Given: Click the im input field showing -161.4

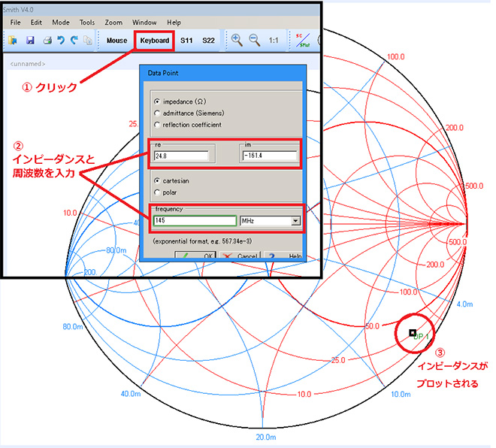Looking at the screenshot, I should [x=270, y=156].
